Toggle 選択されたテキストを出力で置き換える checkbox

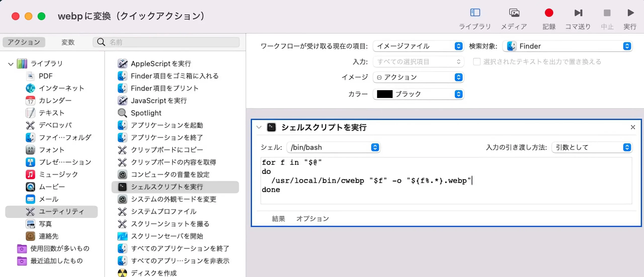point(477,62)
